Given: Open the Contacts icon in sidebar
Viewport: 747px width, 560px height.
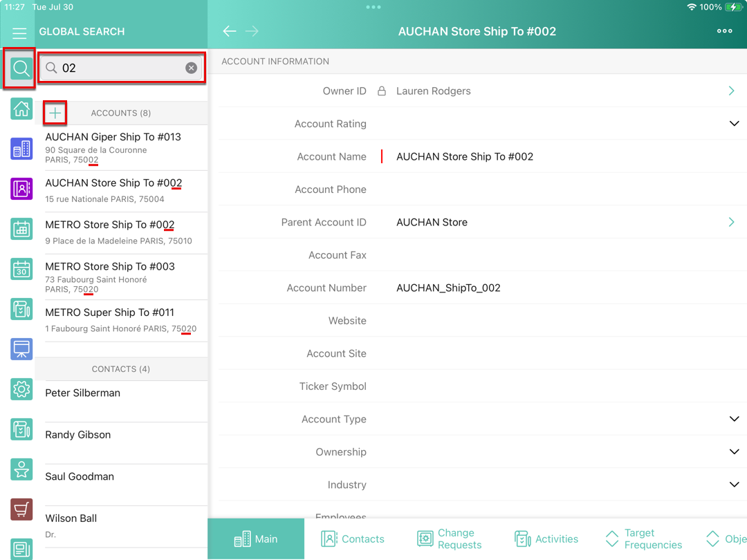Looking at the screenshot, I should tap(21, 189).
